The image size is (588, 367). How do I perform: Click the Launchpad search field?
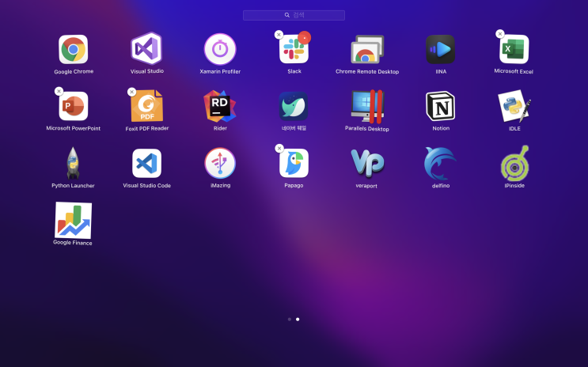click(294, 15)
